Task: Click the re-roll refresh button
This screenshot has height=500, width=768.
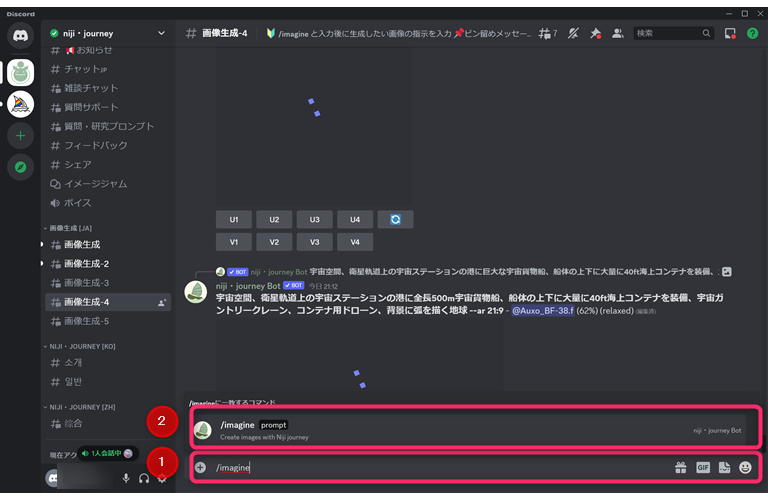Action: 395,219
